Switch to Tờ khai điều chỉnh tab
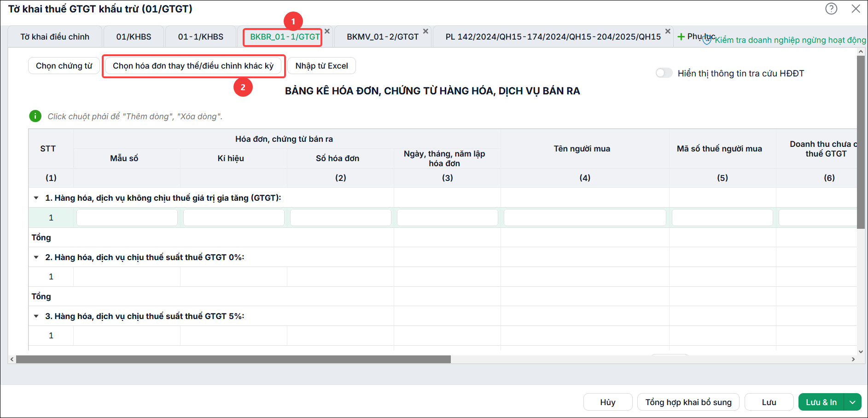Viewport: 868px width, 418px height. coord(55,37)
